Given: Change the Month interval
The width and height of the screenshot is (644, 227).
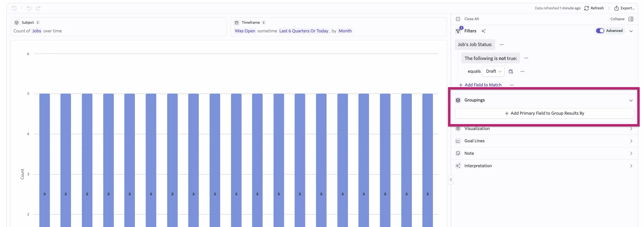Looking at the screenshot, I should (345, 31).
